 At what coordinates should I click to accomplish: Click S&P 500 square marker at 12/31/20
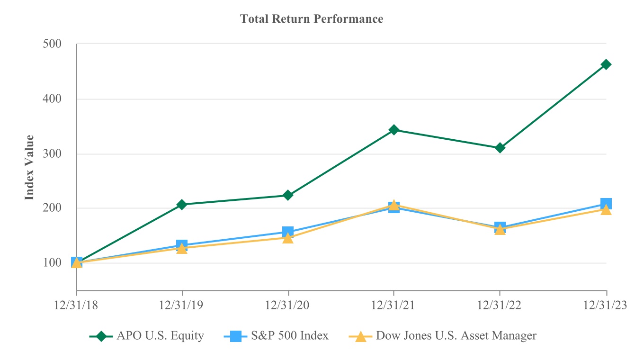pyautogui.click(x=288, y=232)
